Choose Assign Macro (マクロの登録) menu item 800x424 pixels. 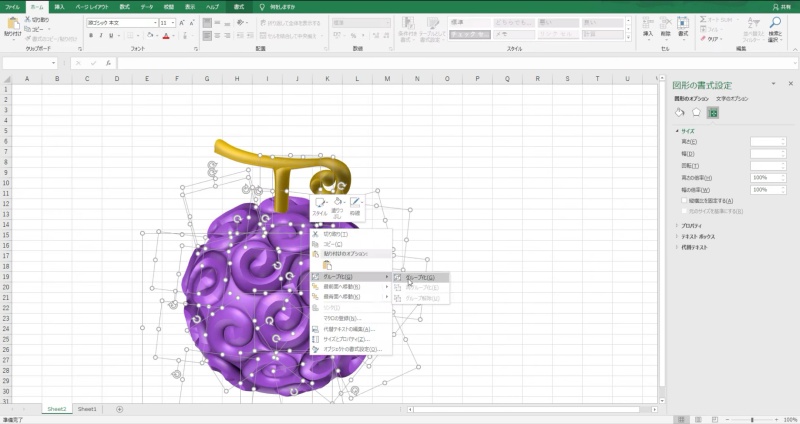click(x=352, y=318)
